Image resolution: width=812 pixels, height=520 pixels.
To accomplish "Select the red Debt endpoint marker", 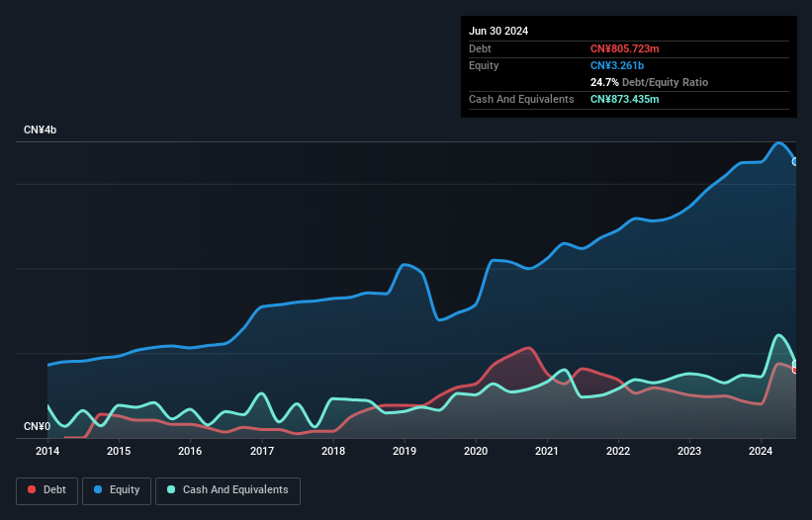I will click(795, 370).
